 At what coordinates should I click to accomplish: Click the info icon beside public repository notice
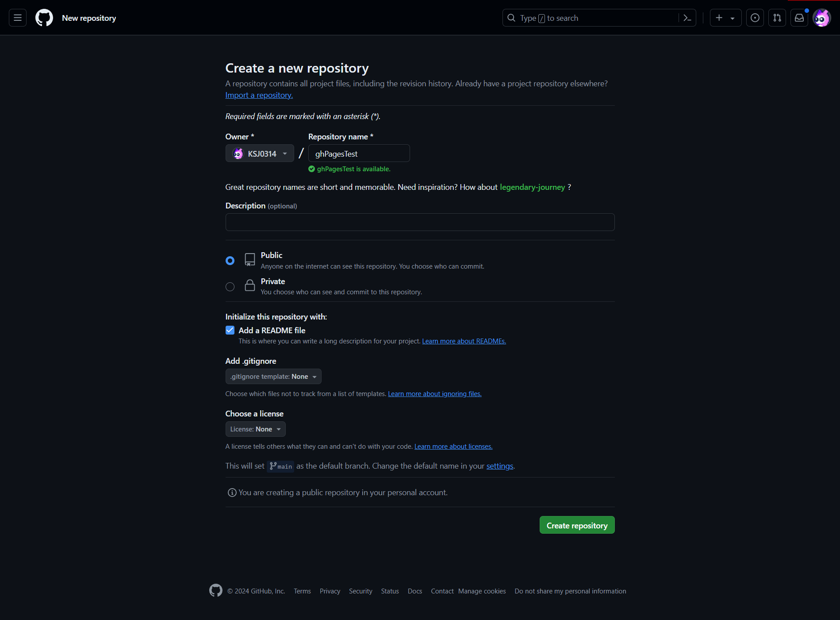pyautogui.click(x=232, y=493)
